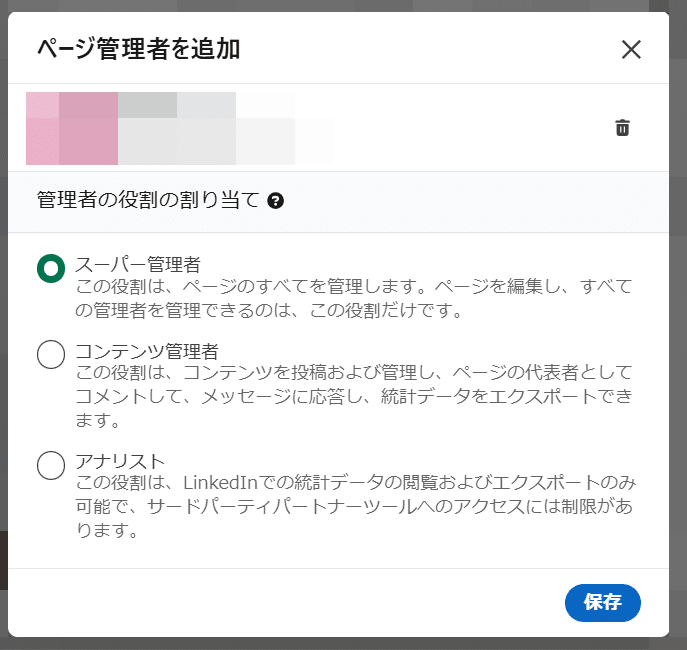Select the スーパー管理者 radio button
The height and width of the screenshot is (650, 687).
tap(51, 268)
